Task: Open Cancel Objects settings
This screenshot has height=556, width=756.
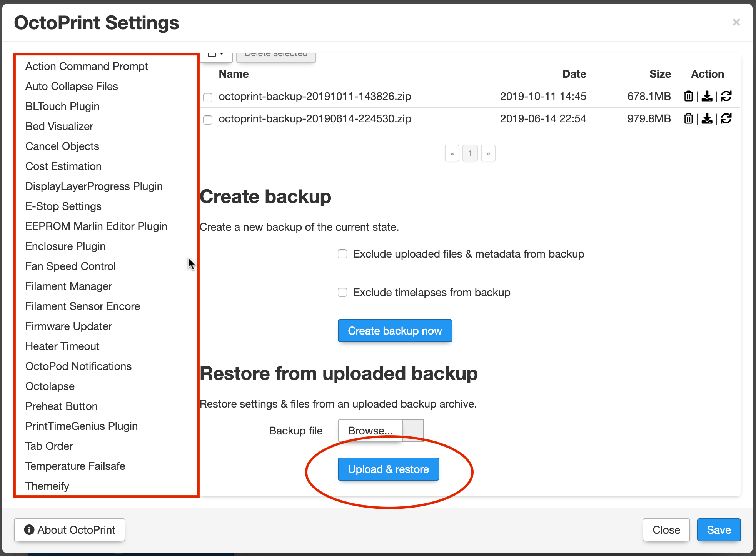Action: click(62, 146)
